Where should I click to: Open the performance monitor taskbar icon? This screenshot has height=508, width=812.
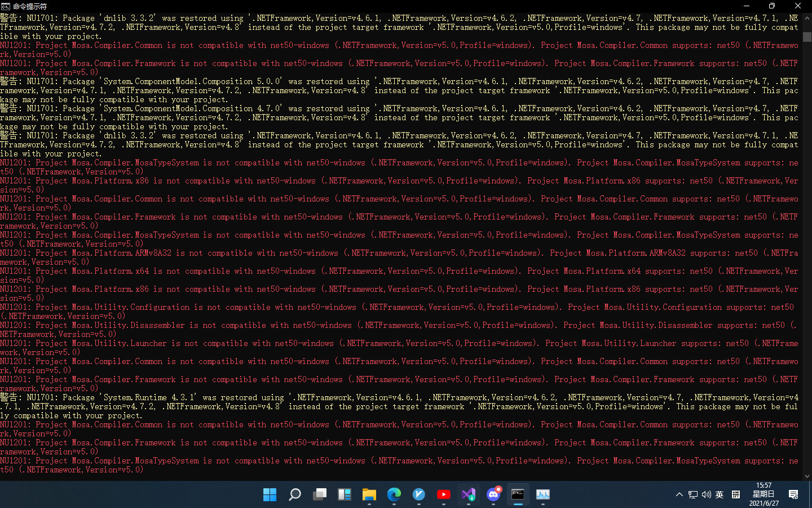[x=542, y=494]
